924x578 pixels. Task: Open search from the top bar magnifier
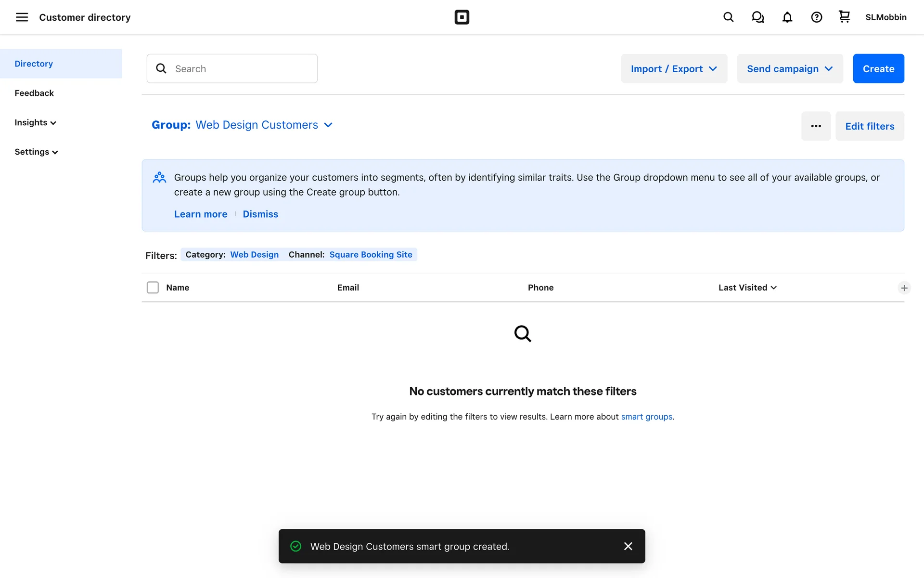(728, 17)
